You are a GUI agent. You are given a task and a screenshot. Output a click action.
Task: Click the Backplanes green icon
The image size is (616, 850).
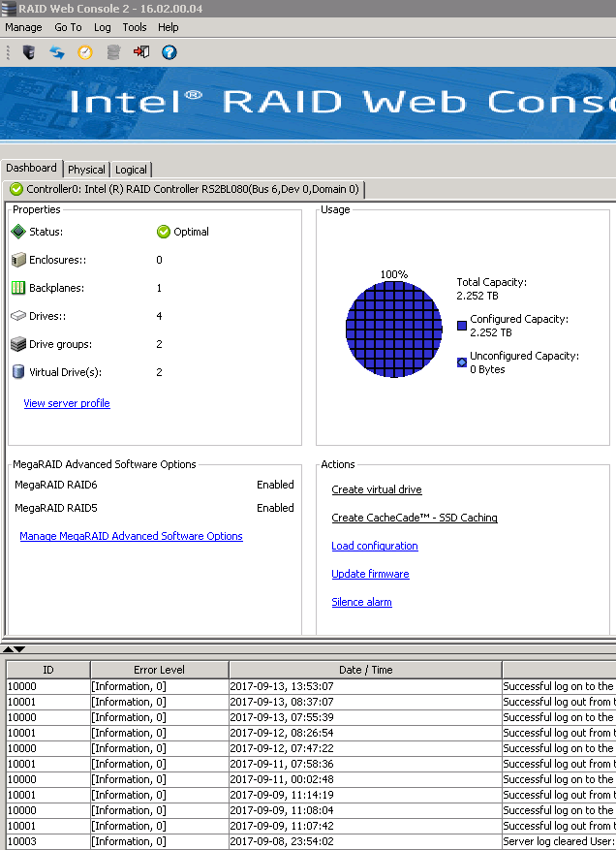[18, 288]
